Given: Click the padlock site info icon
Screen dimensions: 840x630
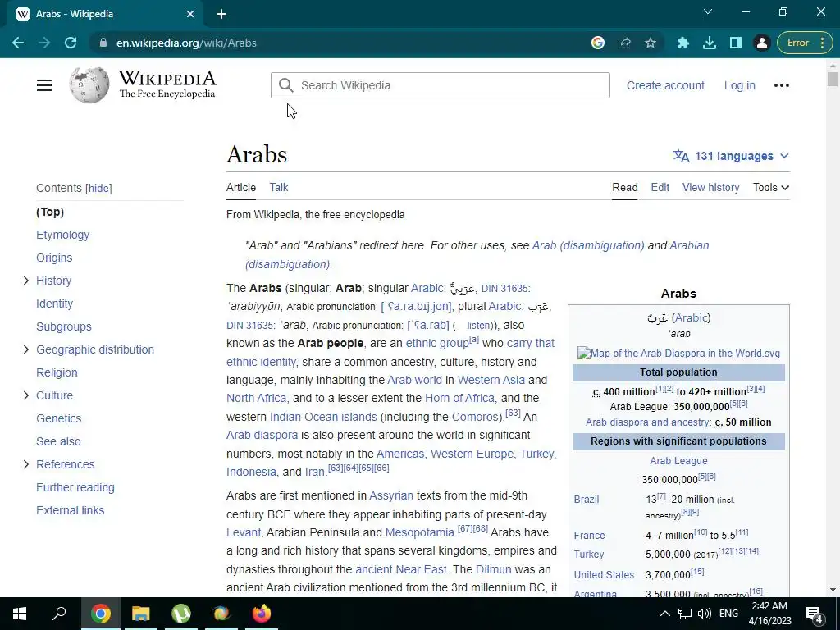Looking at the screenshot, I should point(103,43).
